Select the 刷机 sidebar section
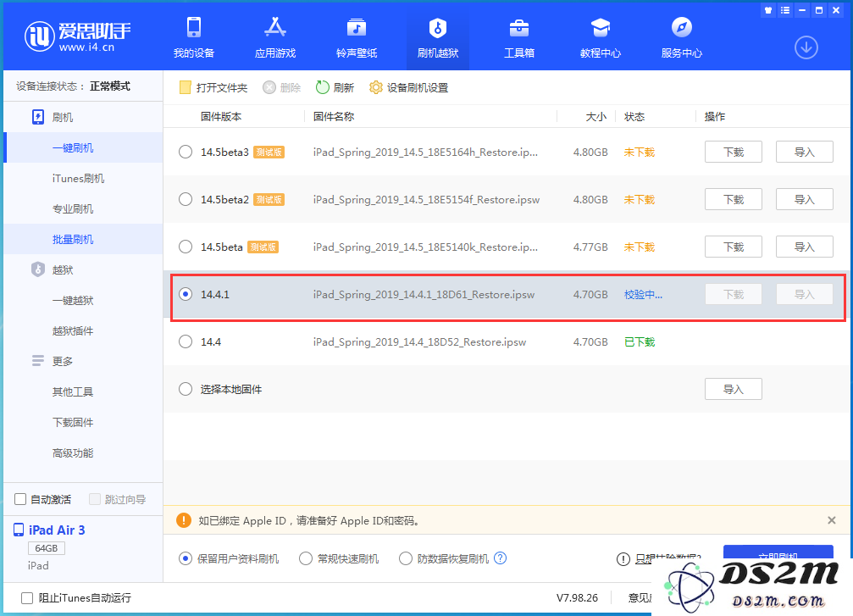The image size is (853, 616). [x=62, y=118]
